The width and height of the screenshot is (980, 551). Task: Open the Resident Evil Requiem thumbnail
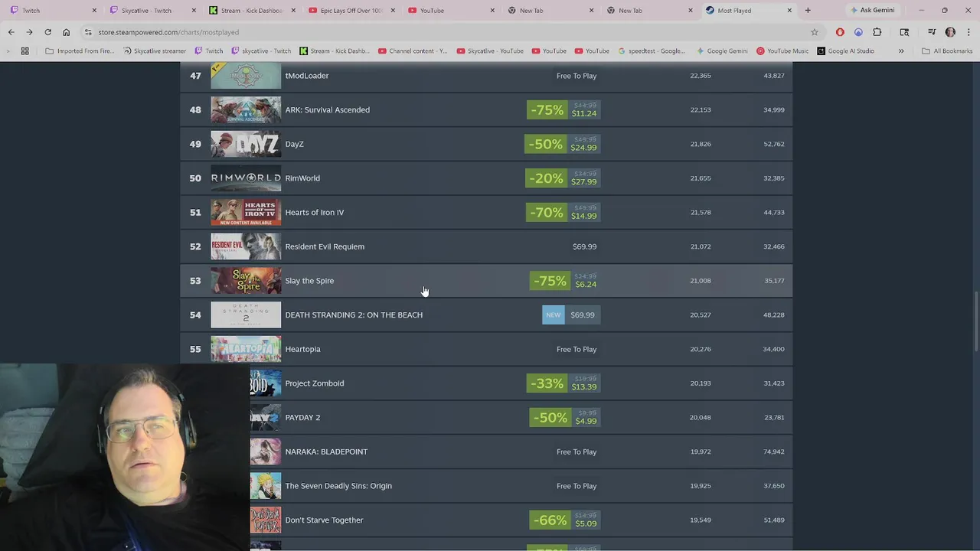(x=246, y=246)
